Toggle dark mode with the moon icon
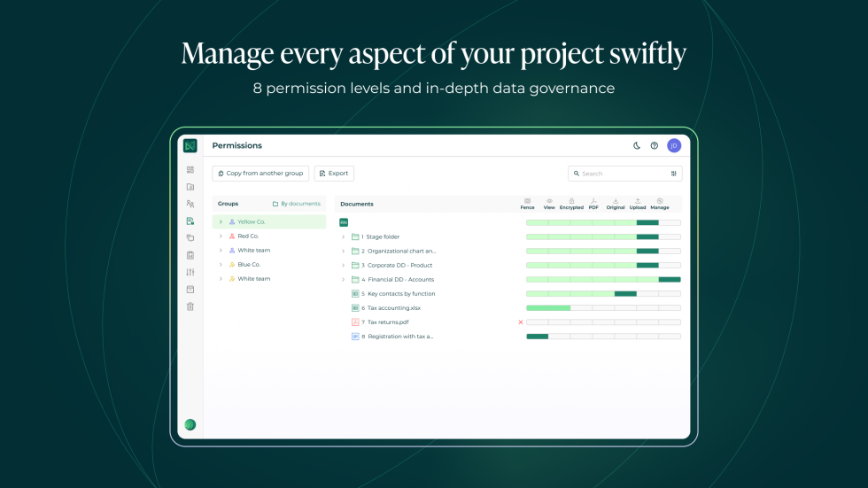 [x=637, y=145]
